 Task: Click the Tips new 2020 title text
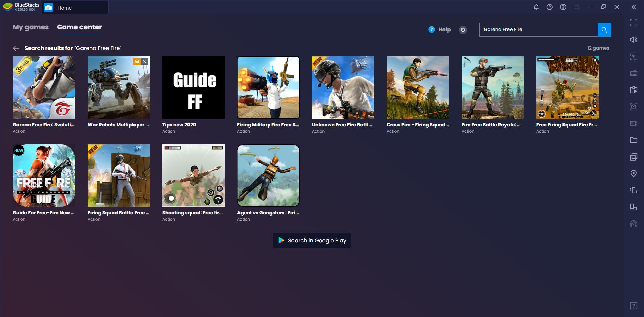click(x=179, y=125)
